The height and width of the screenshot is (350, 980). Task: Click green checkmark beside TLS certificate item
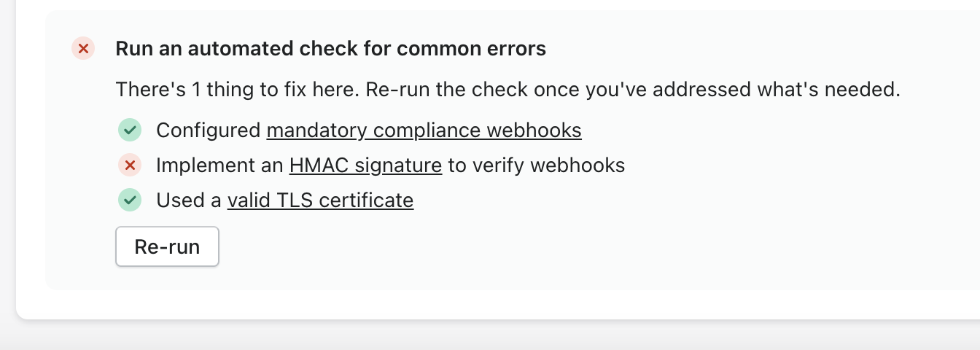pos(129,200)
